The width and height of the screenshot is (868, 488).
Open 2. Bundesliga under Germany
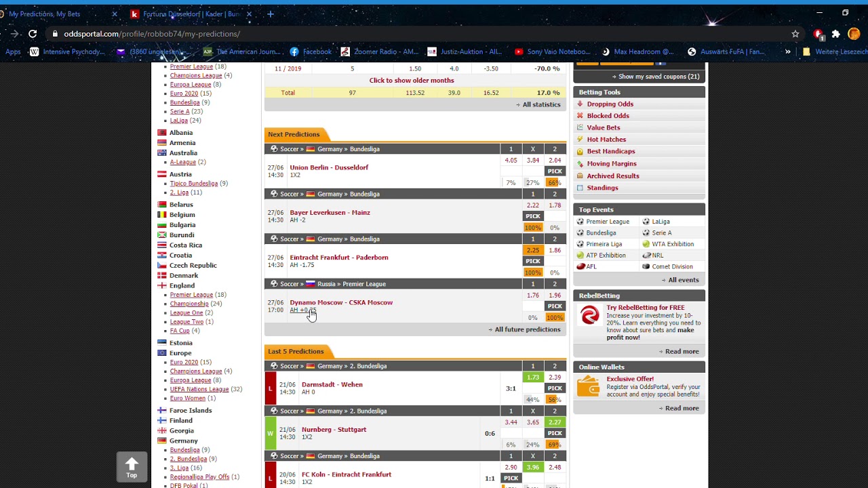[x=189, y=459]
